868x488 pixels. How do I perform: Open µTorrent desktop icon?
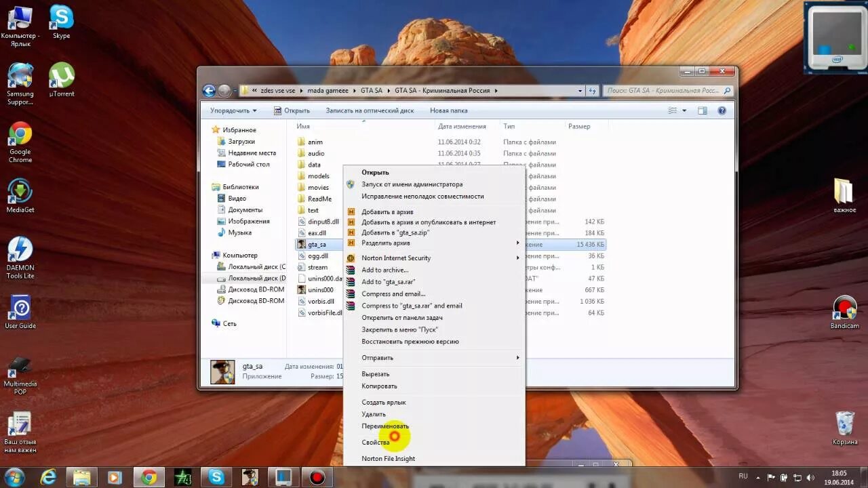click(x=62, y=80)
